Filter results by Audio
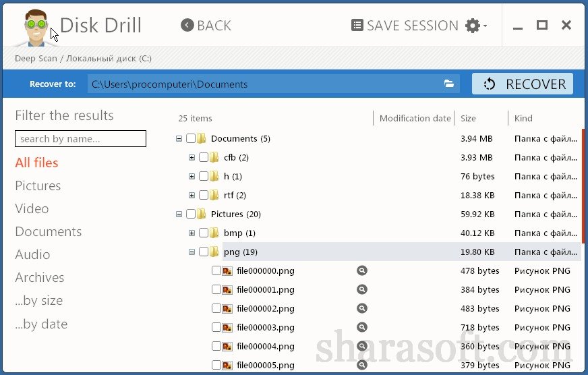The height and width of the screenshot is (375, 588). click(x=32, y=254)
